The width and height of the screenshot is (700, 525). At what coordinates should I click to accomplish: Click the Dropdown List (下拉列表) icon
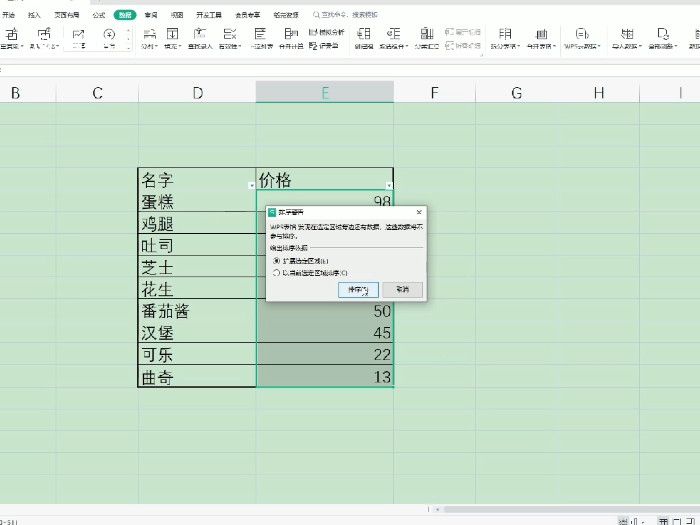(260, 34)
